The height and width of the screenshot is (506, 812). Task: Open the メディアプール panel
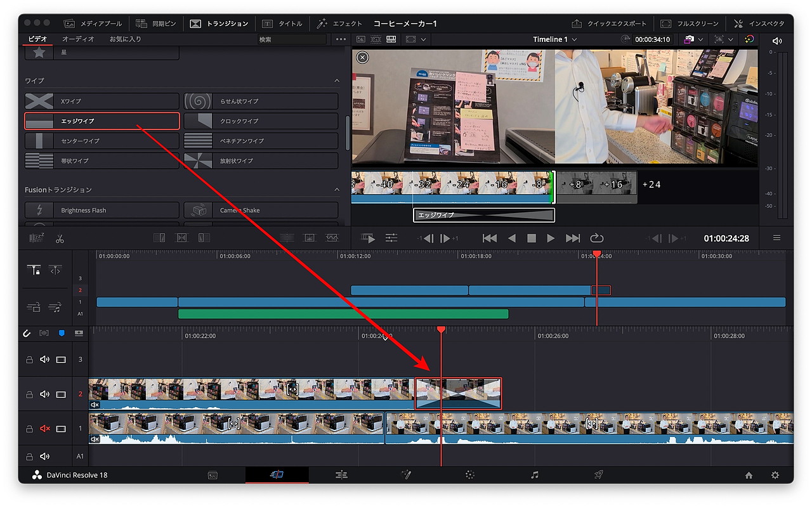tap(93, 23)
